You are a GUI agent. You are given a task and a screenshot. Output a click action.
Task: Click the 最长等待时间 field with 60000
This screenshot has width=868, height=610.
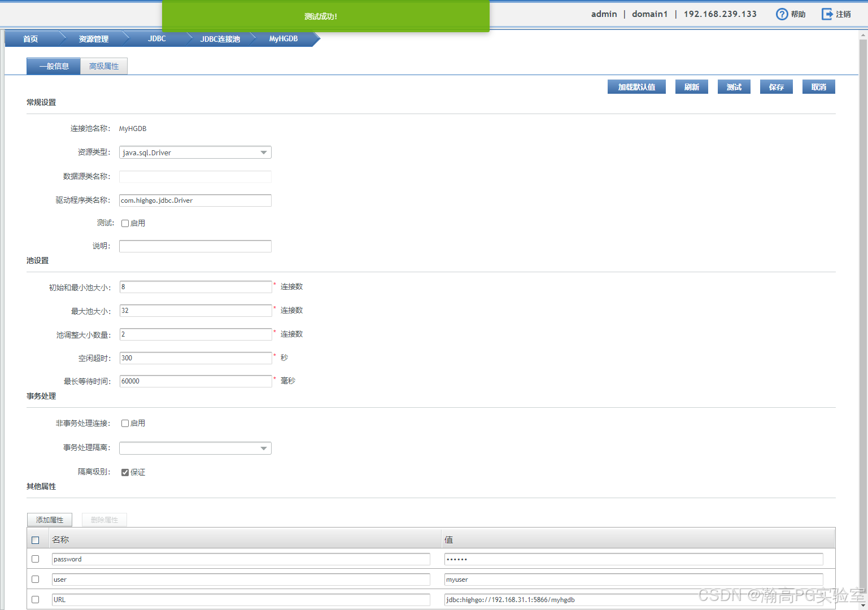tap(195, 381)
